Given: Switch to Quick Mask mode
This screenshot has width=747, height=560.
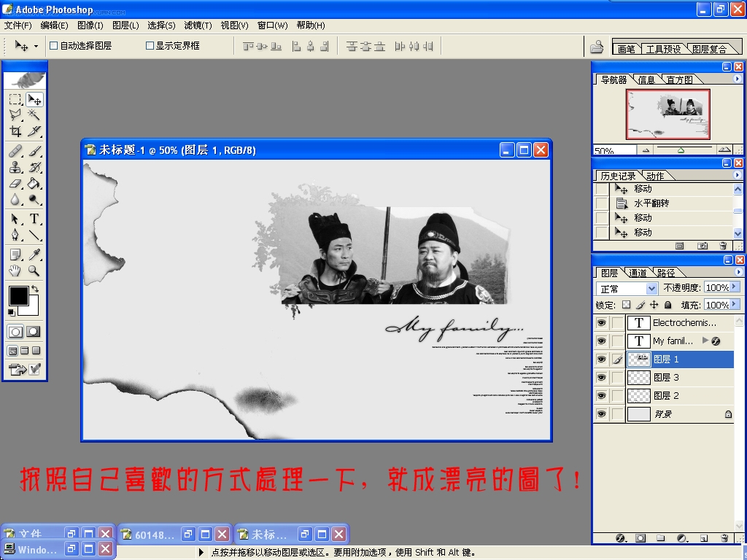Looking at the screenshot, I should click(33, 332).
